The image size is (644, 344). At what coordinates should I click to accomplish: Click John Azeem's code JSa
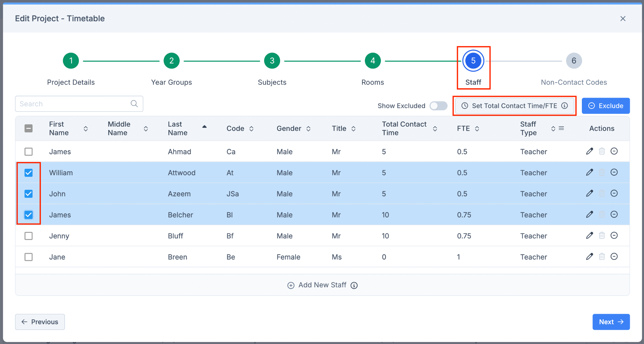[x=232, y=194]
